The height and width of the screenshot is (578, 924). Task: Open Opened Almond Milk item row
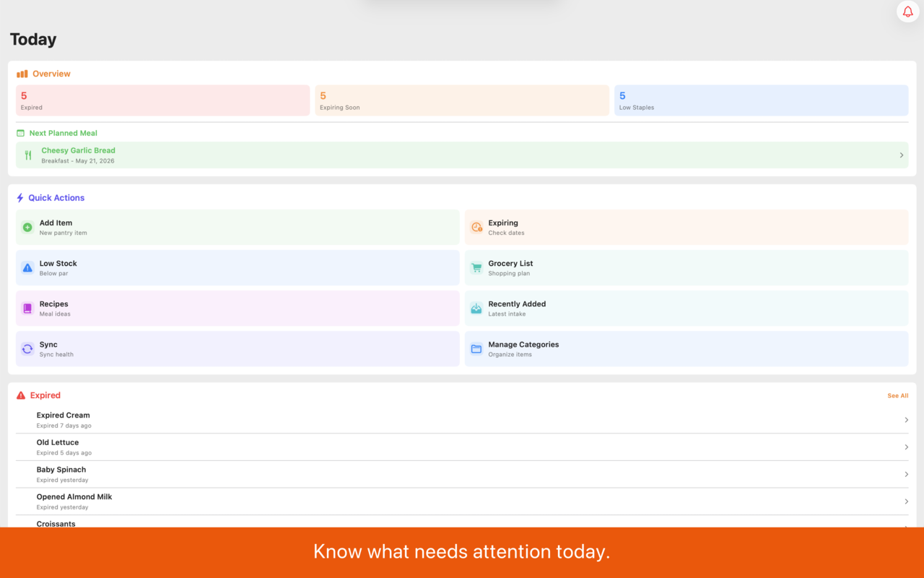click(462, 501)
